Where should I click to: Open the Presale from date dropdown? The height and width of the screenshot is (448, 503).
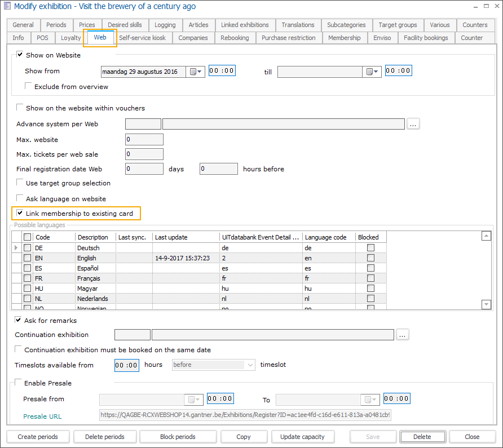(194, 399)
